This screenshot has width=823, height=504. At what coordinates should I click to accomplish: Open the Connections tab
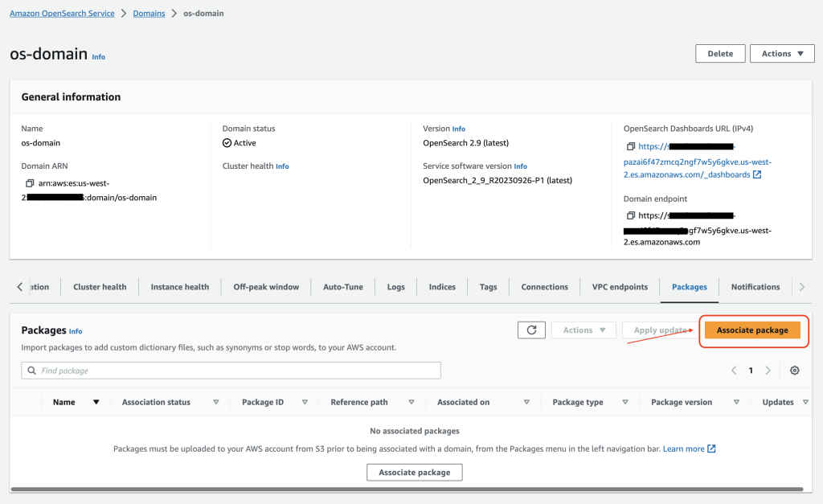point(544,287)
